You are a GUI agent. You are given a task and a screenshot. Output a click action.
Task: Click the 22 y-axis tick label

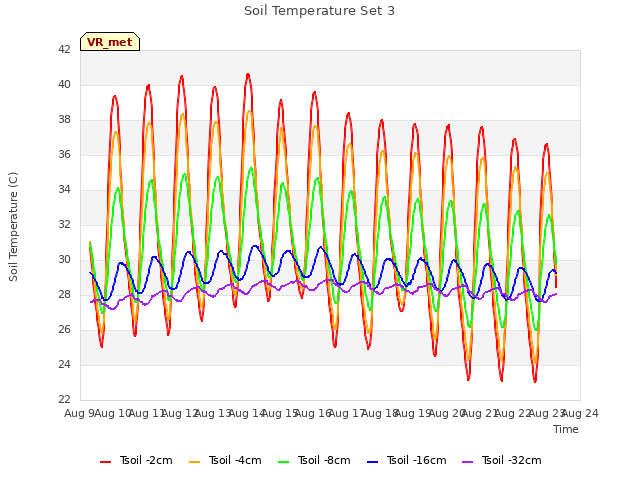point(64,399)
